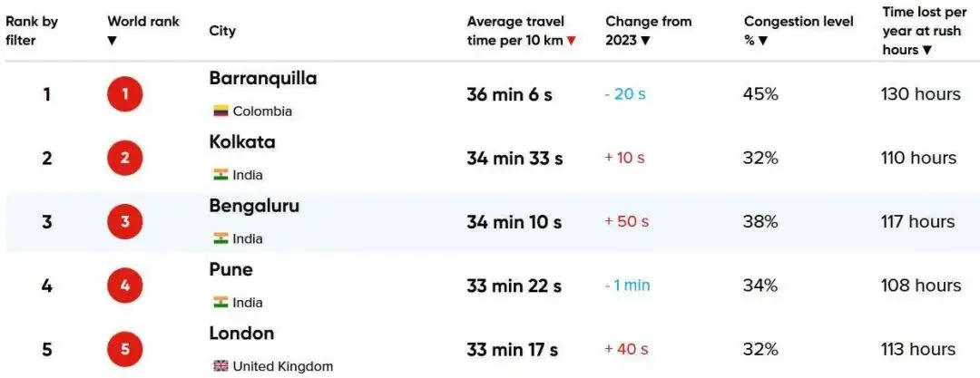The height and width of the screenshot is (378, 980).
Task: Click the Colombia flag icon
Action: [x=220, y=111]
